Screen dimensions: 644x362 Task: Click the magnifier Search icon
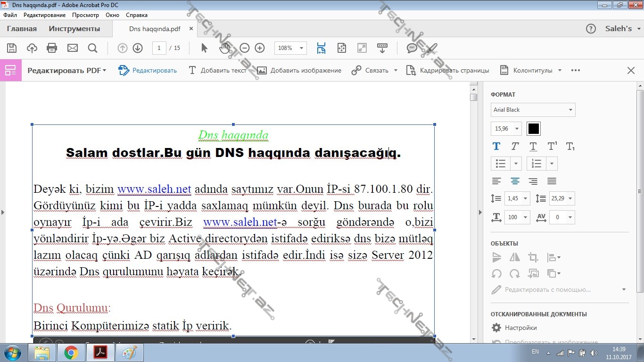[x=92, y=48]
